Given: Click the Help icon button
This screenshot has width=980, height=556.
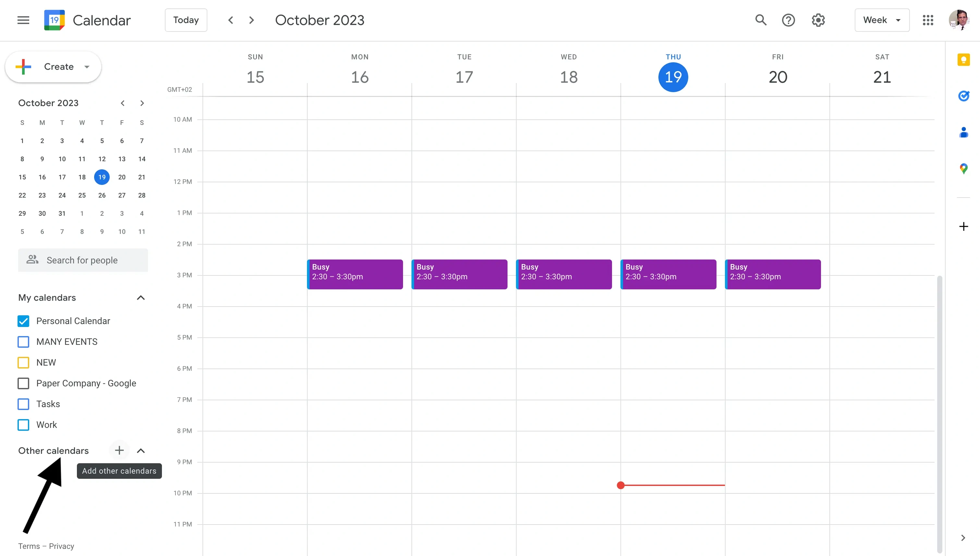Looking at the screenshot, I should (789, 20).
